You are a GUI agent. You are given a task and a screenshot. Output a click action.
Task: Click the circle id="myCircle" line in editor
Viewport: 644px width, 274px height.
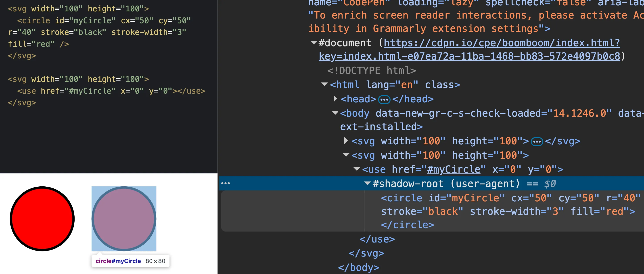[104, 21]
